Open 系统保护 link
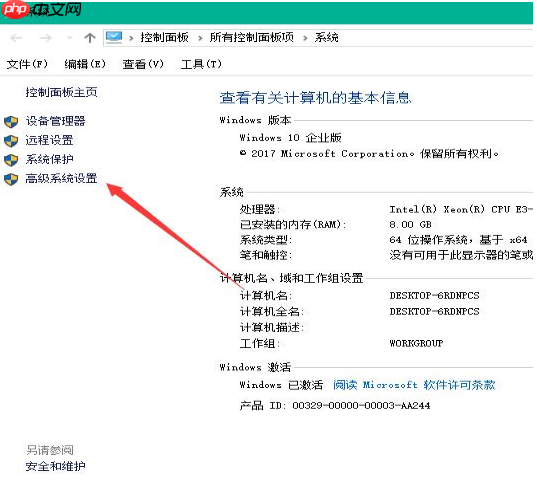The height and width of the screenshot is (488, 537). 49,159
